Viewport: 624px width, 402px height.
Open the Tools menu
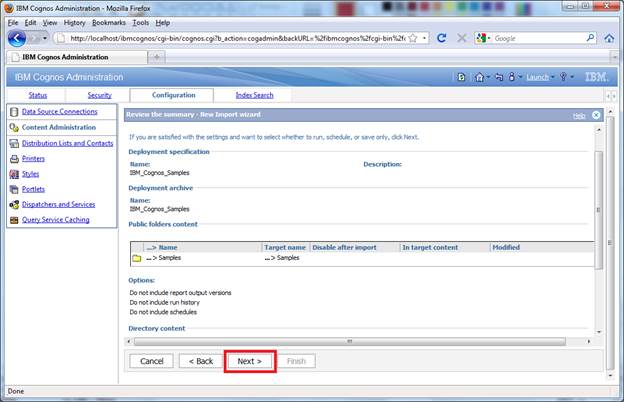140,23
